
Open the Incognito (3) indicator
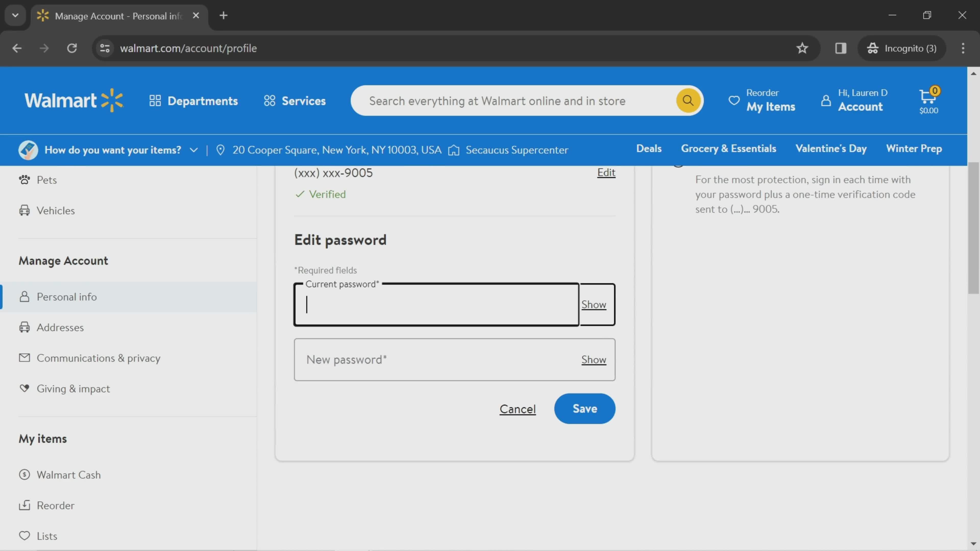coord(902,48)
